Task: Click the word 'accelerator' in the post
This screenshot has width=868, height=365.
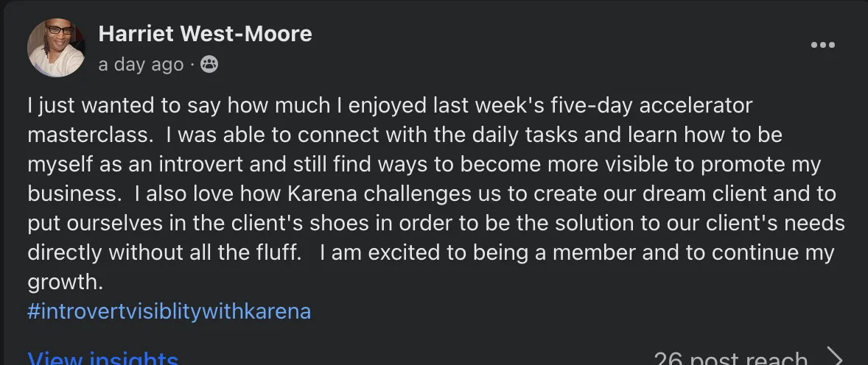Action: coord(696,105)
